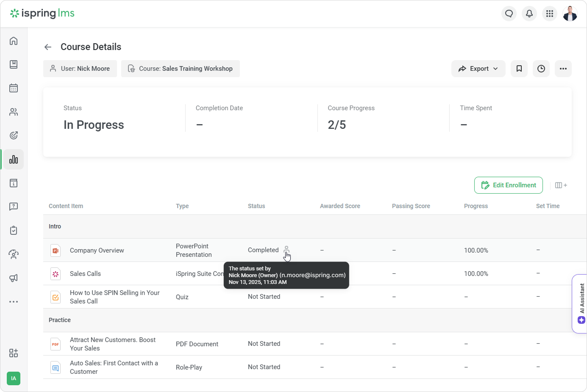Open the chat messages icon
The height and width of the screenshot is (392, 587).
coord(509,14)
